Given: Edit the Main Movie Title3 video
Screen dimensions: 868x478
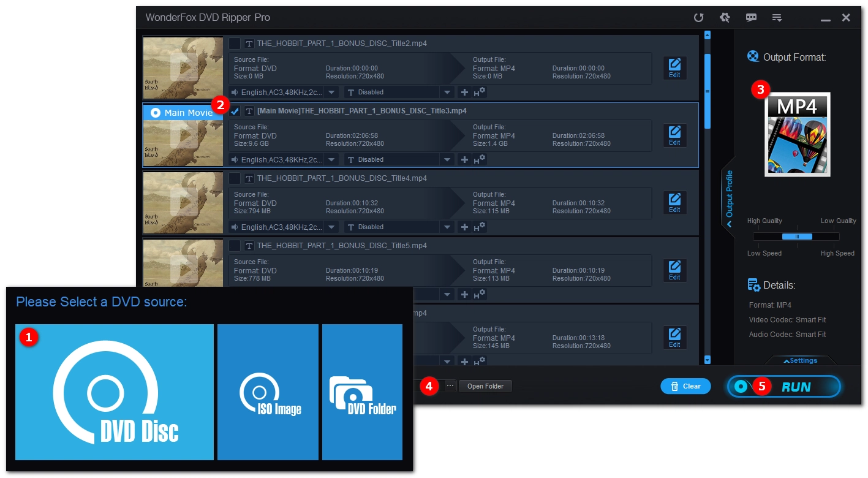Looking at the screenshot, I should pyautogui.click(x=674, y=135).
